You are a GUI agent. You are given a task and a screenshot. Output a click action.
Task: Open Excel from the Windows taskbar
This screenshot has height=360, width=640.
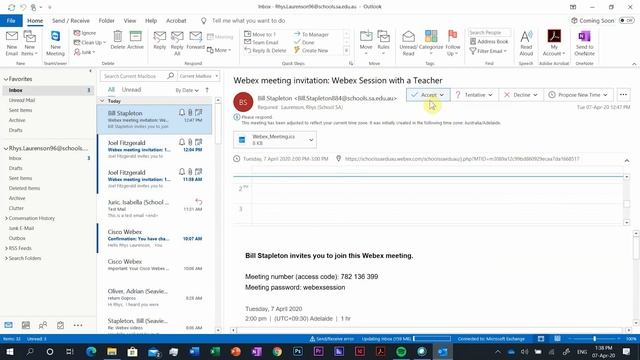(215, 351)
